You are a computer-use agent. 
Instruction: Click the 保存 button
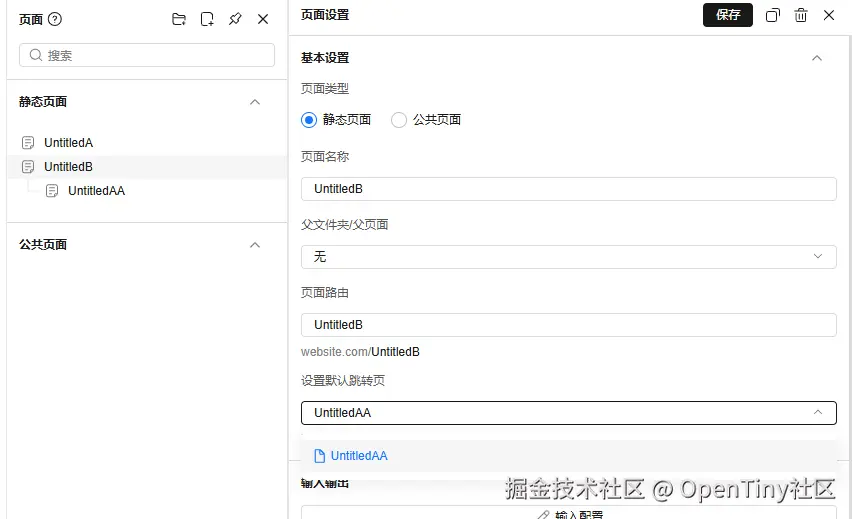(x=728, y=15)
